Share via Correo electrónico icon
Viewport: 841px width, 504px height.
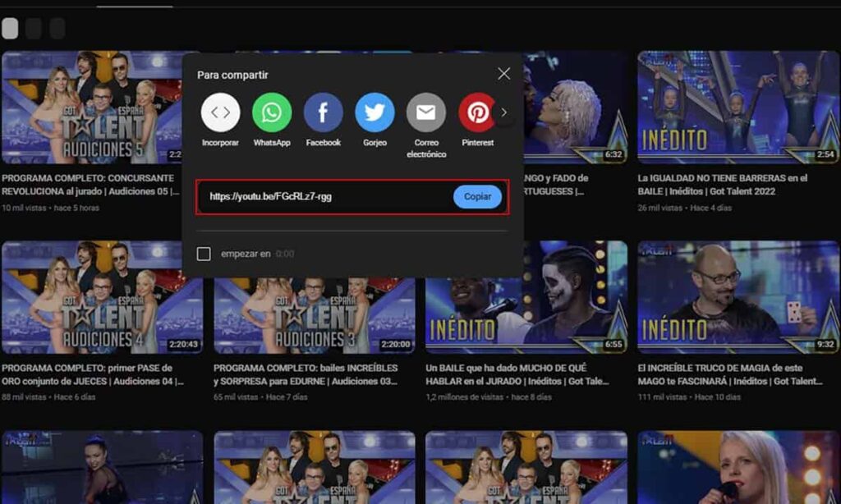point(426,112)
